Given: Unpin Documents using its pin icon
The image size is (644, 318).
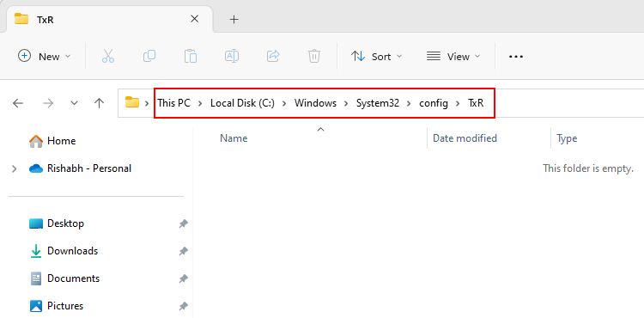Looking at the screenshot, I should [183, 279].
